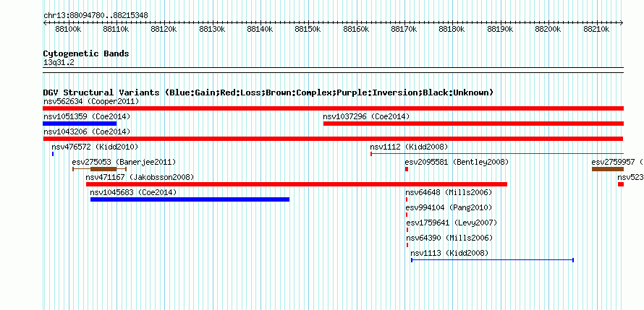Screen dimensions: 644x310
Task: Open the nsv1045683 (Coe2014) label
Action: (133, 192)
